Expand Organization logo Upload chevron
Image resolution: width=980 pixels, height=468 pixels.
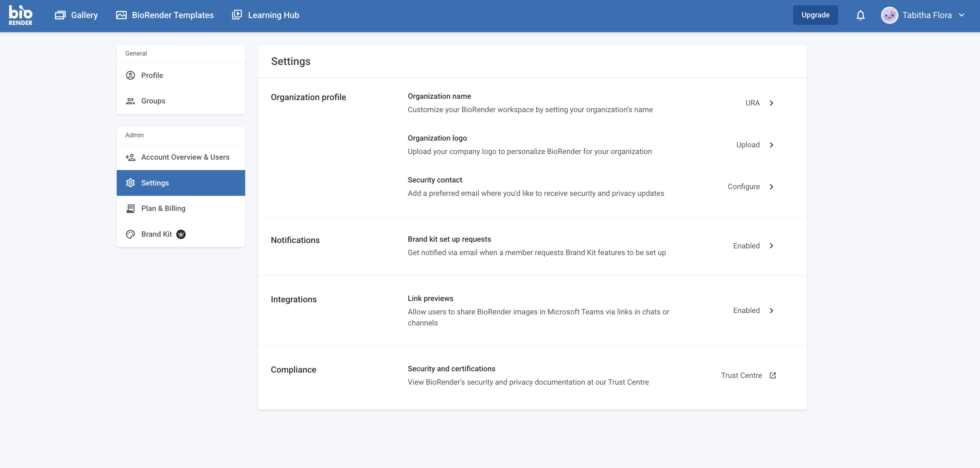pos(772,145)
